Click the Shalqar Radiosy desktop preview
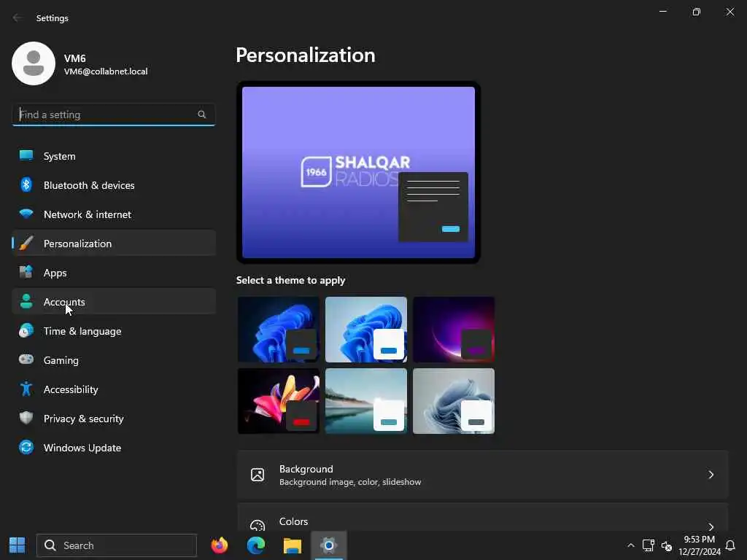Screen dimensions: 747x560 [358, 172]
